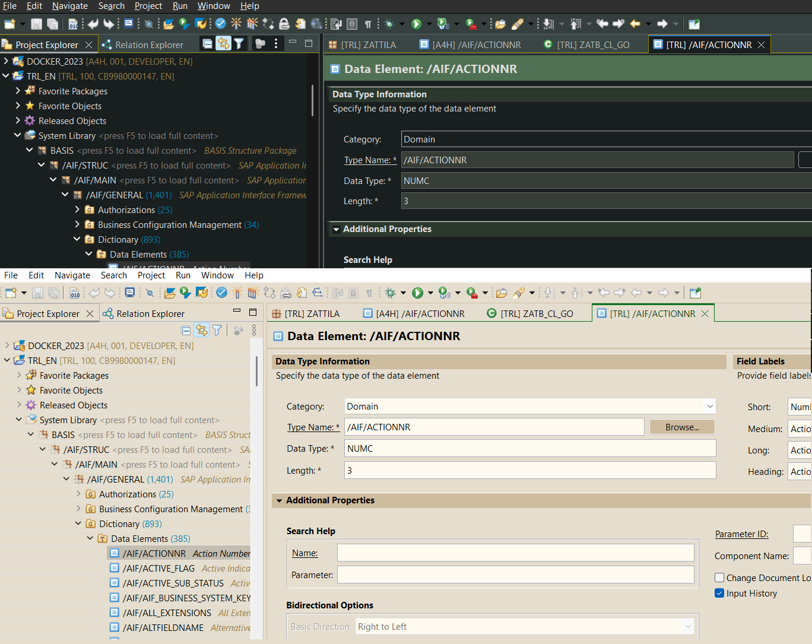Viewport: 812px width, 644px height.
Task: Expand Favorite Packages node in light-theme tree
Action: (x=19, y=375)
